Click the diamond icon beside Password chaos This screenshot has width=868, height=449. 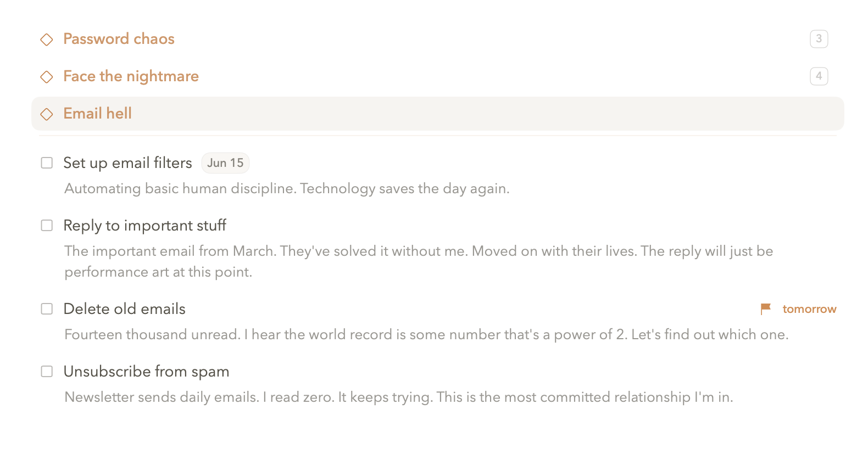pyautogui.click(x=47, y=40)
